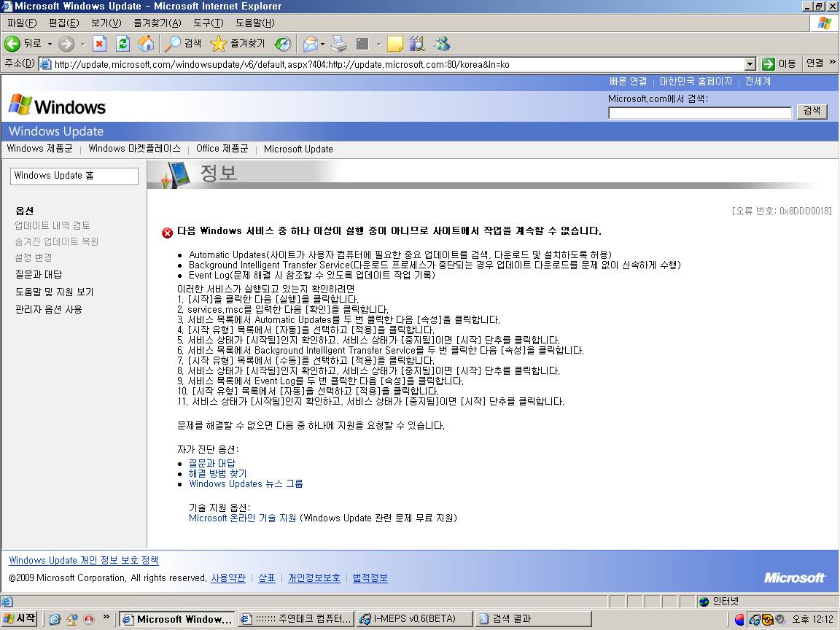The height and width of the screenshot is (630, 840).
Task: Click the house quick launch icon in taskbar
Action: [71, 619]
